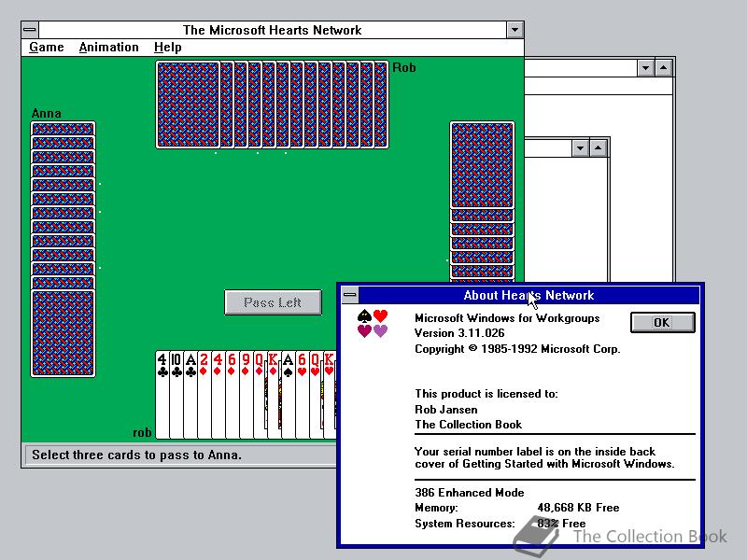
Task: Select the 10 of clubs card
Action: click(x=176, y=394)
